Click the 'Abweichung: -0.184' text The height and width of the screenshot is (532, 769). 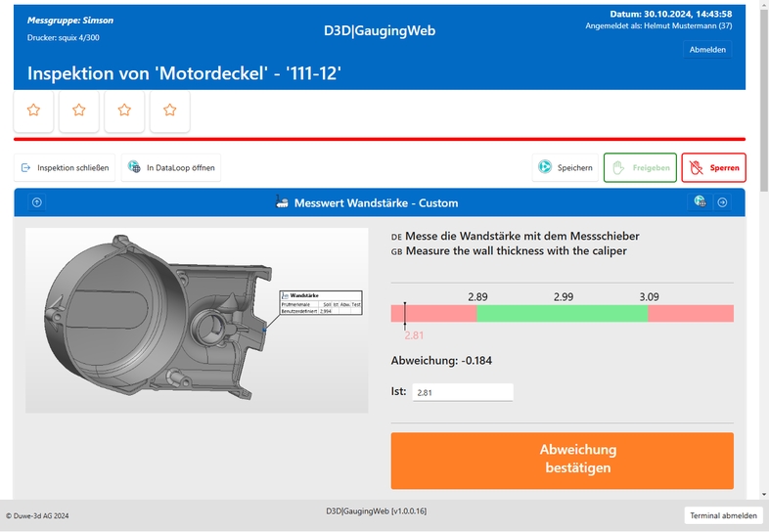(x=441, y=361)
